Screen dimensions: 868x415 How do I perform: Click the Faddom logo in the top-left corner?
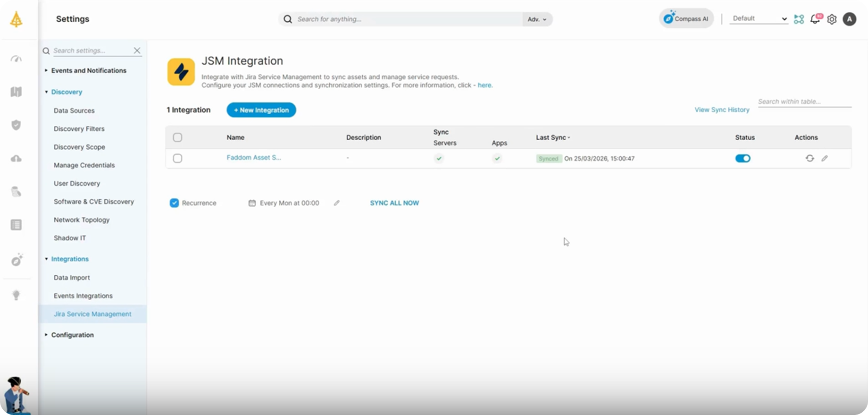tap(17, 19)
